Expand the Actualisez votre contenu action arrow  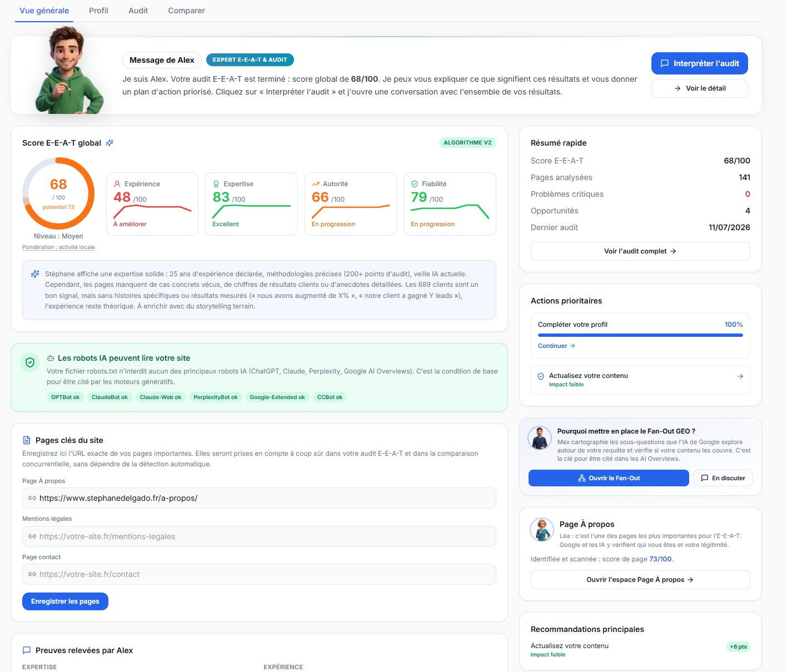click(x=740, y=376)
